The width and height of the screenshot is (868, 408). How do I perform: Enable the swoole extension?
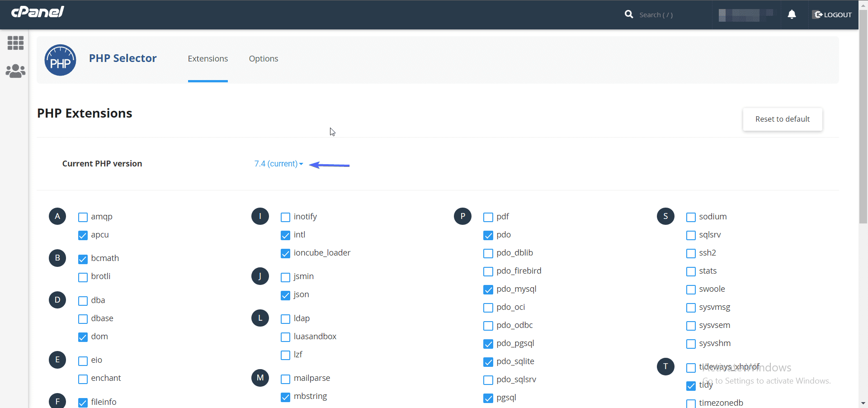[691, 289]
